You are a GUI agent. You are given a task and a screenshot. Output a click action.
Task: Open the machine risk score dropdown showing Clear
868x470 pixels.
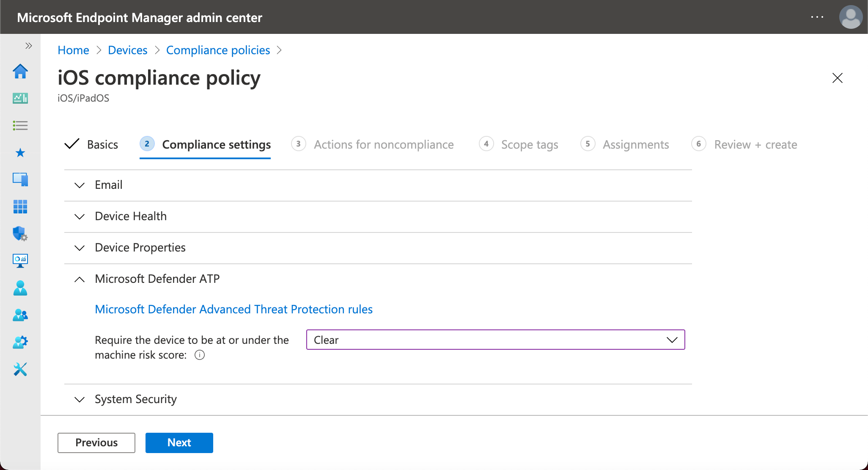tap(495, 340)
